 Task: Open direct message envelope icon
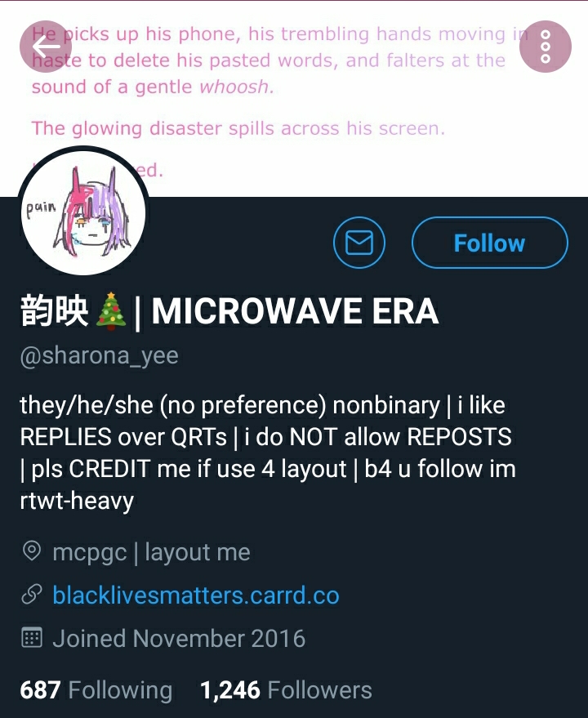point(359,243)
